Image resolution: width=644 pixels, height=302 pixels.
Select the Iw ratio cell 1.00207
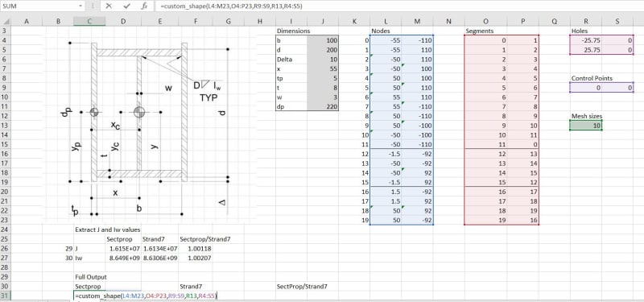196,258
